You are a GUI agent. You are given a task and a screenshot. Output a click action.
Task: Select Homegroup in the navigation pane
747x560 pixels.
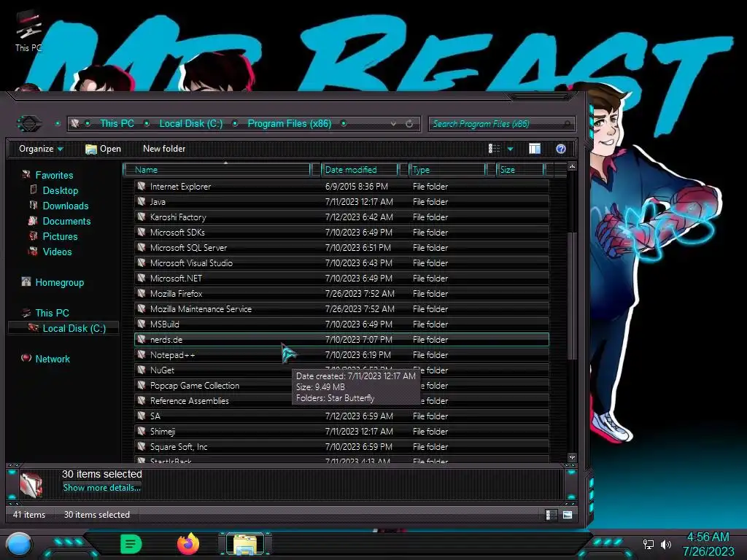[x=60, y=282]
